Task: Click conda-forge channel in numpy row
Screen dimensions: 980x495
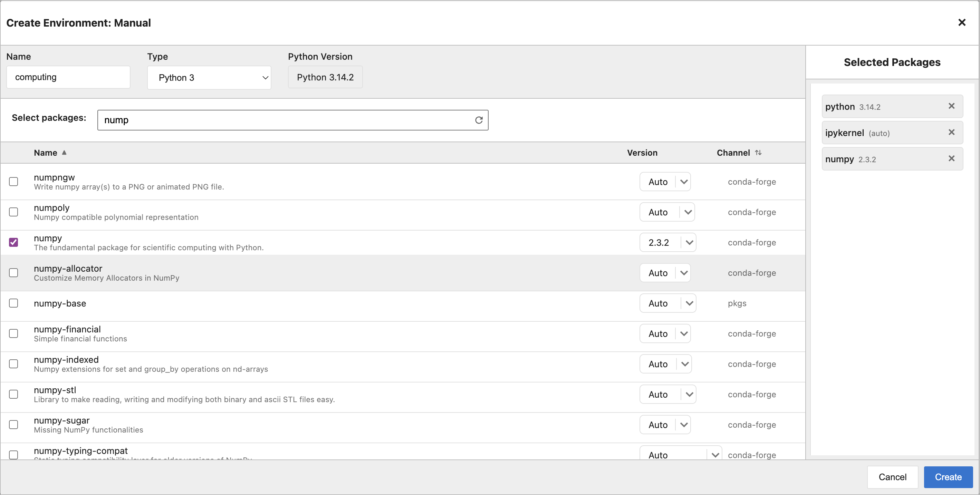Action: point(752,243)
